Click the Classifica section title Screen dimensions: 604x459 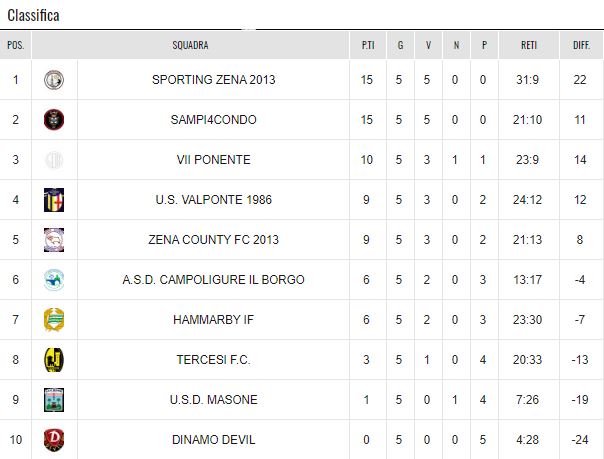33,15
